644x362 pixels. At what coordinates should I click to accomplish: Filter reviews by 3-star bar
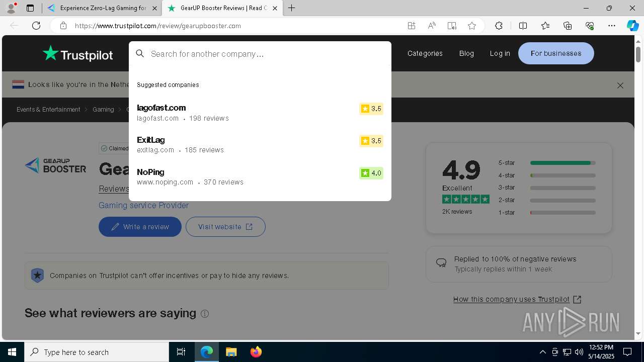point(547,188)
